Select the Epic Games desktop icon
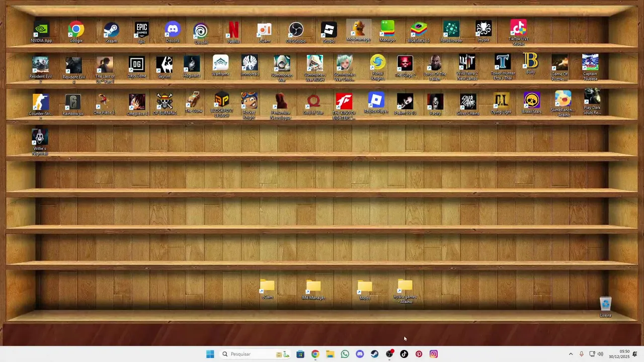 click(141, 33)
